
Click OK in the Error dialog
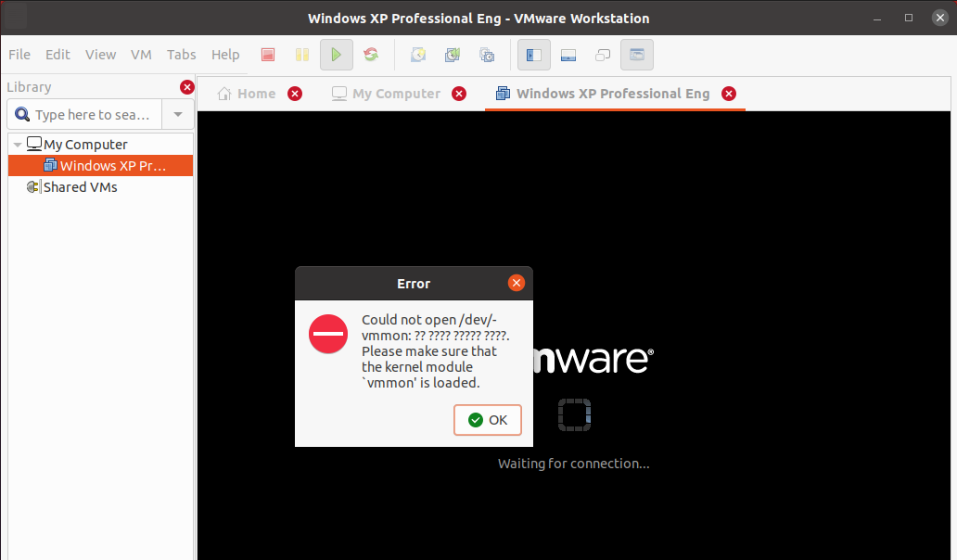point(488,420)
